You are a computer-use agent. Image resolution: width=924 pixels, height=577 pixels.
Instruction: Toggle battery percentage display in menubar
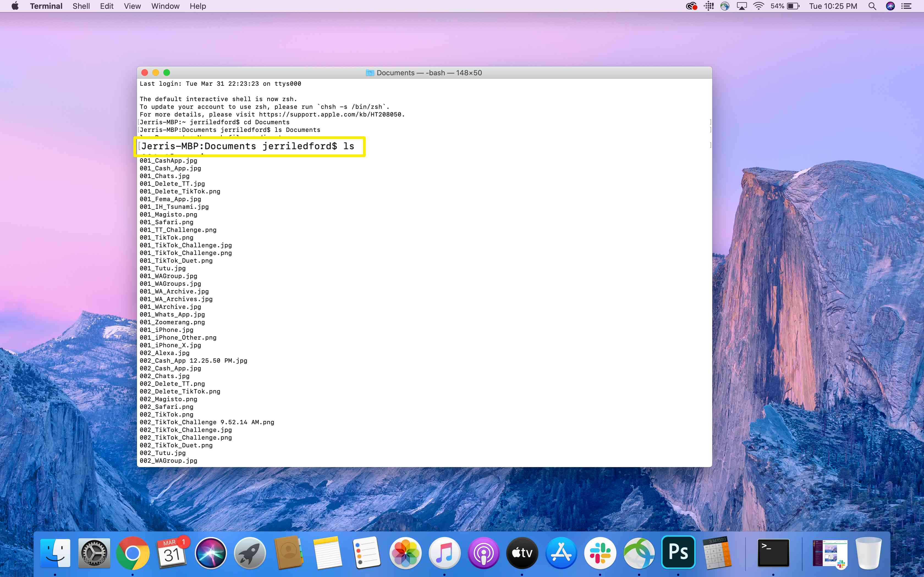tap(793, 6)
